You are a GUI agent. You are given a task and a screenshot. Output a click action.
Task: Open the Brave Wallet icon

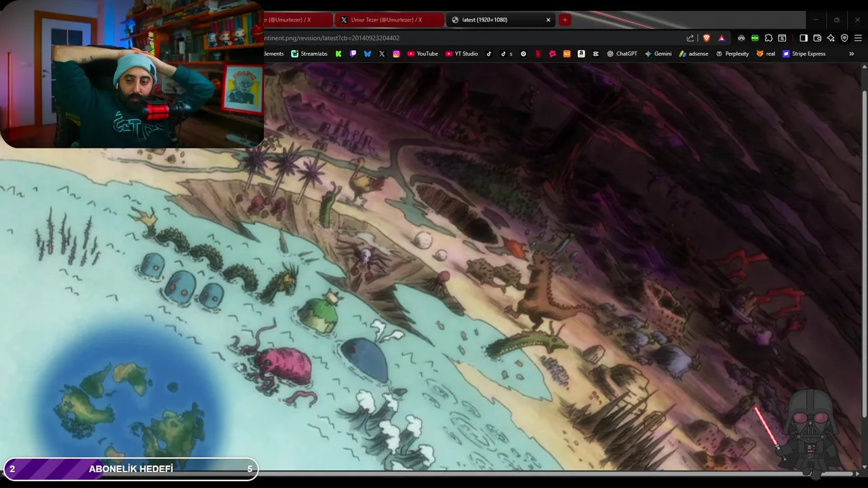click(817, 38)
